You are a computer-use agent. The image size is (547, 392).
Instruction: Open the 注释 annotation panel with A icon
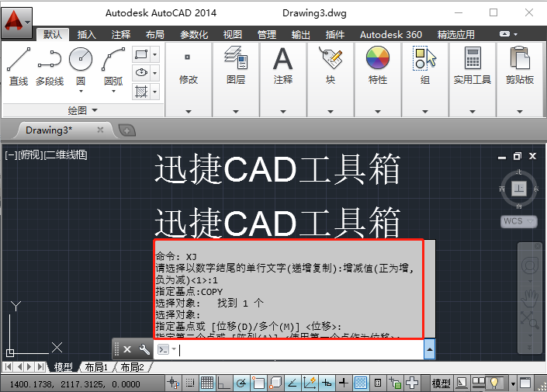point(283,80)
